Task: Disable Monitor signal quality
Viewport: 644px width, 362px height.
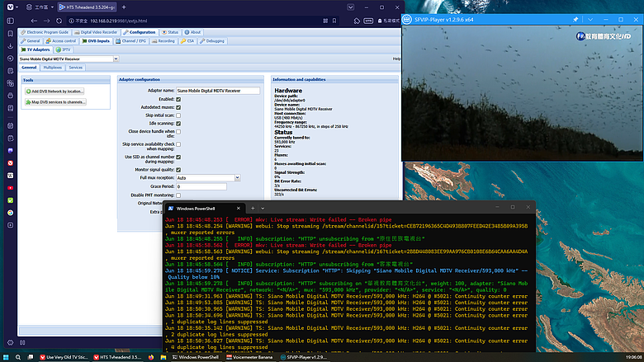Action: click(x=178, y=170)
